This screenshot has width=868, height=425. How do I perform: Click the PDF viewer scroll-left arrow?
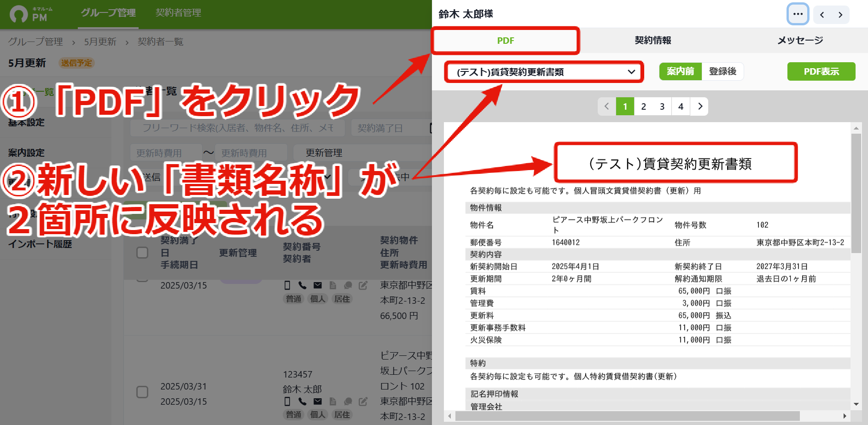[450, 416]
